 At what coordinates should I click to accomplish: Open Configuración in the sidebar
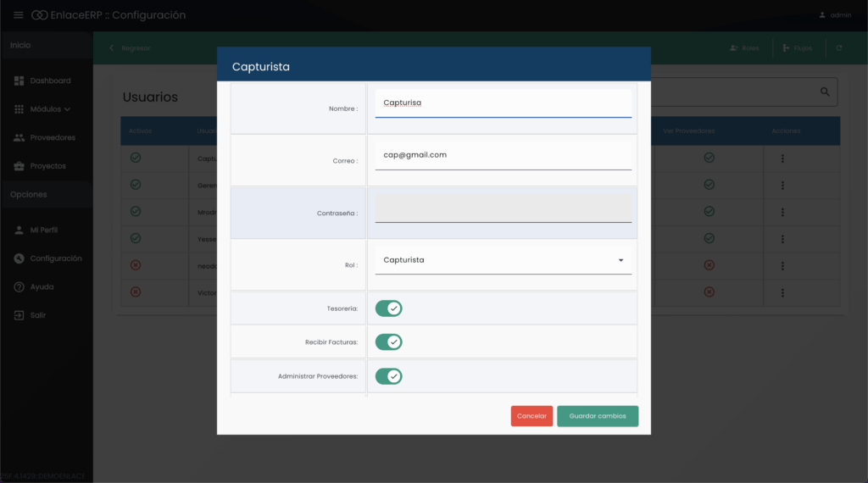[55, 258]
